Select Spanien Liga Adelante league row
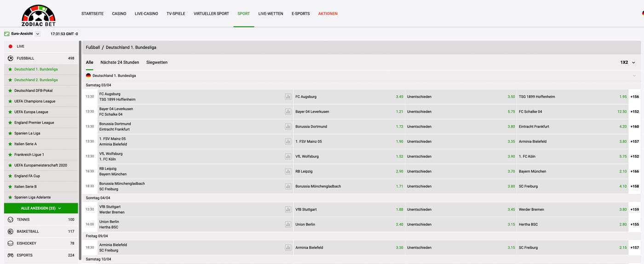644x264 pixels. [x=41, y=197]
